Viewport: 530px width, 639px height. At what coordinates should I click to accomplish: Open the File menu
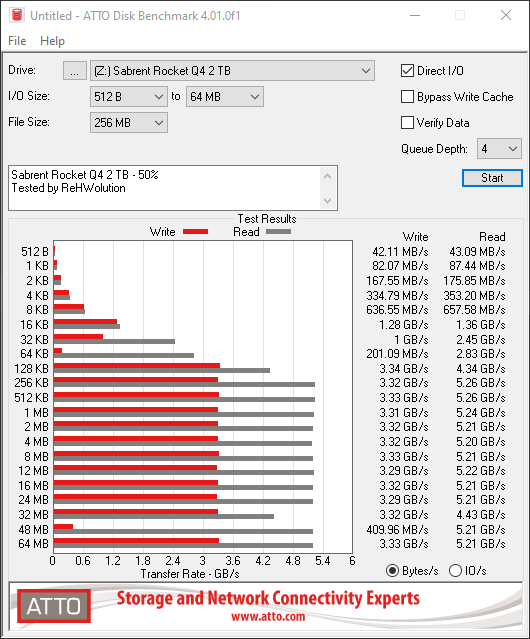pos(17,41)
